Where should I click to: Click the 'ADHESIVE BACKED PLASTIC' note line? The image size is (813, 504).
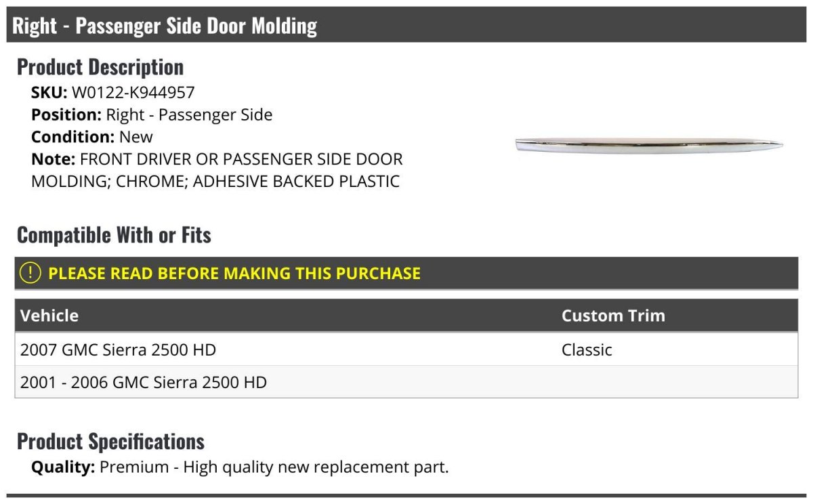pyautogui.click(x=296, y=182)
